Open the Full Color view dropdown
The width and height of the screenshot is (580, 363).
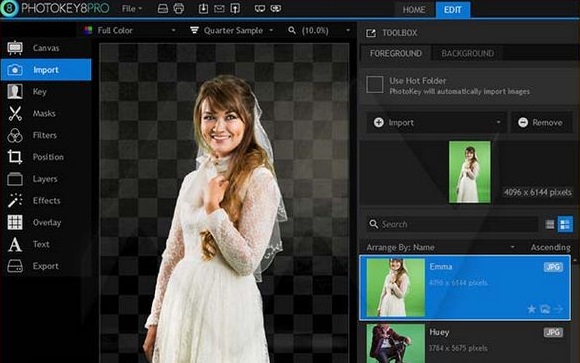click(x=130, y=30)
